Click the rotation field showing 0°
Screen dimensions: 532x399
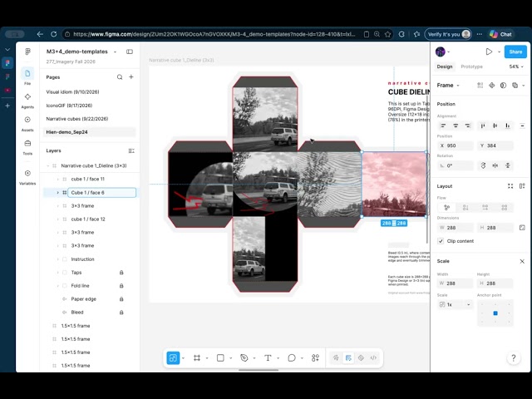pyautogui.click(x=455, y=165)
